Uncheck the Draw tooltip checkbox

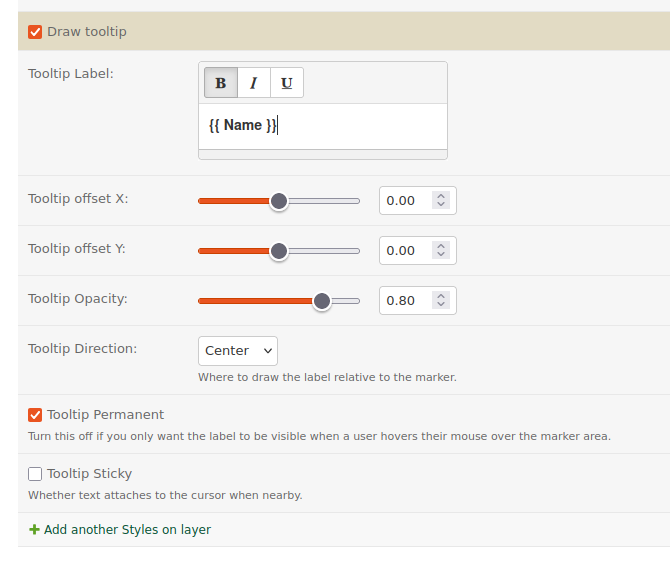click(36, 32)
